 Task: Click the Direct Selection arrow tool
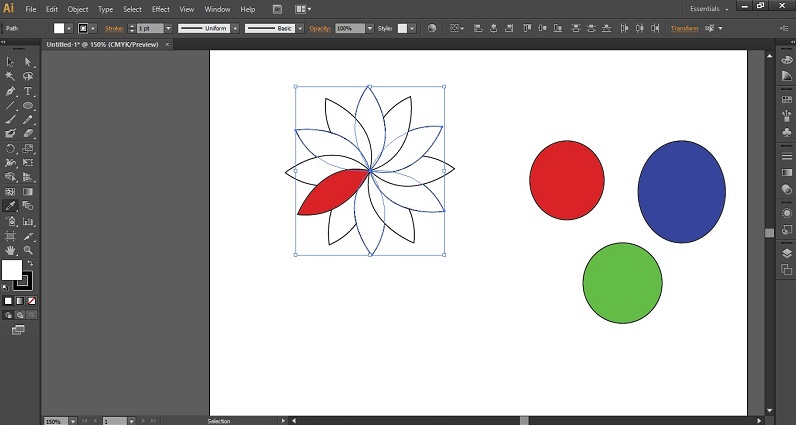tap(28, 62)
